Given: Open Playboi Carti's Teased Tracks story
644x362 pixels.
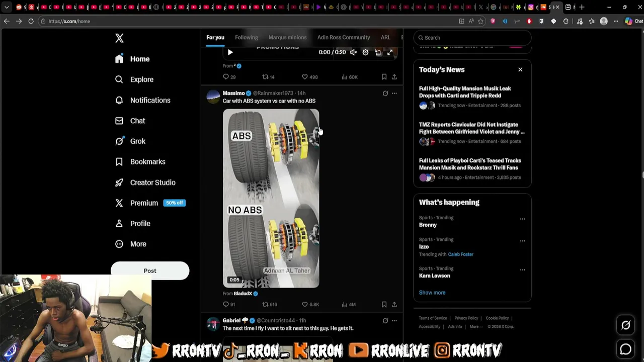Looking at the screenshot, I should coord(472,169).
